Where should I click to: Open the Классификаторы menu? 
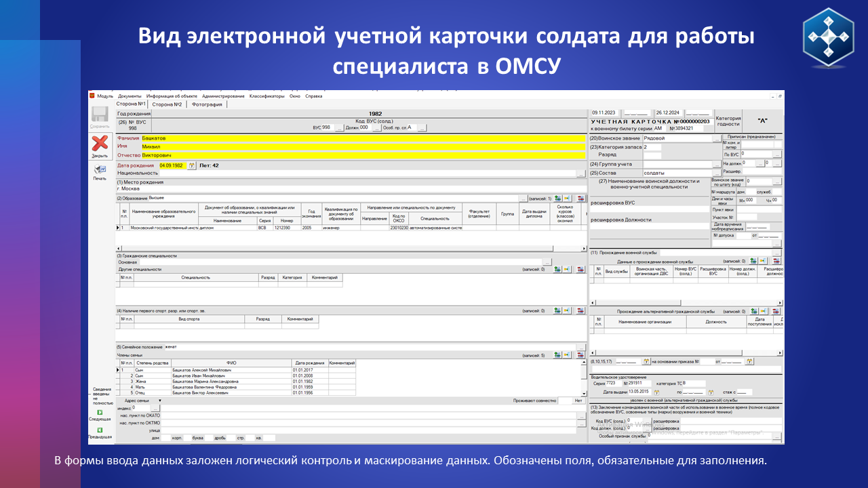[x=267, y=96]
